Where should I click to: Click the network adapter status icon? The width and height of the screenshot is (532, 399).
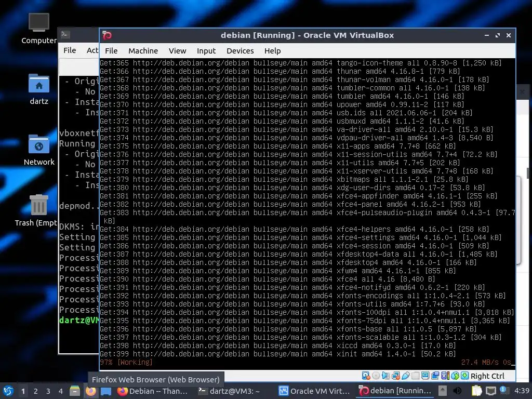(x=395, y=376)
